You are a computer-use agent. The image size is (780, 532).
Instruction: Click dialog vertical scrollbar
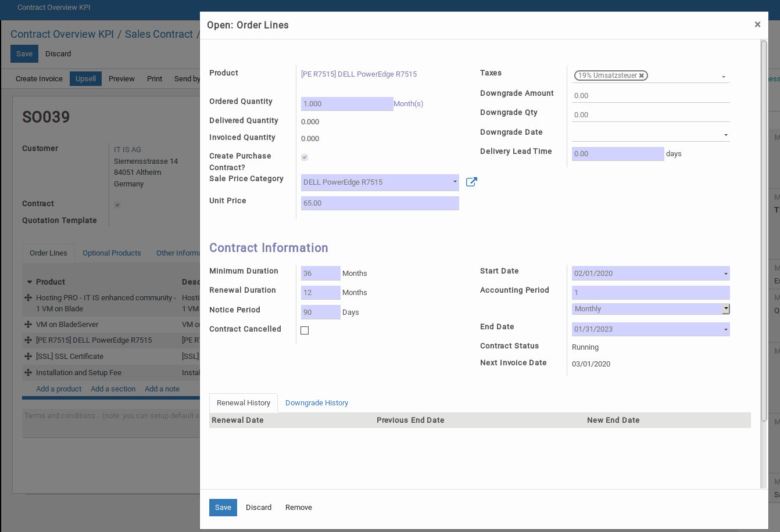click(x=764, y=231)
